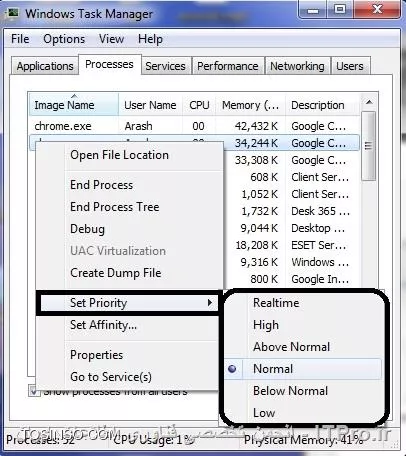Select End Process Tree
The image size is (406, 456).
[x=129, y=207]
